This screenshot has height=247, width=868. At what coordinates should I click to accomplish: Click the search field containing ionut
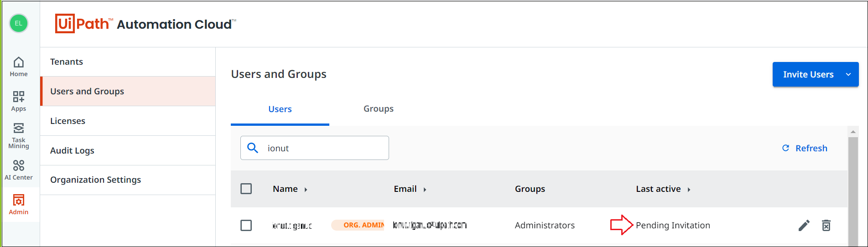point(315,148)
